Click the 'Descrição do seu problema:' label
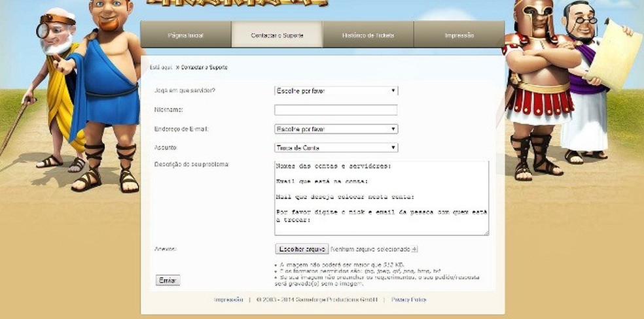 tap(191, 164)
